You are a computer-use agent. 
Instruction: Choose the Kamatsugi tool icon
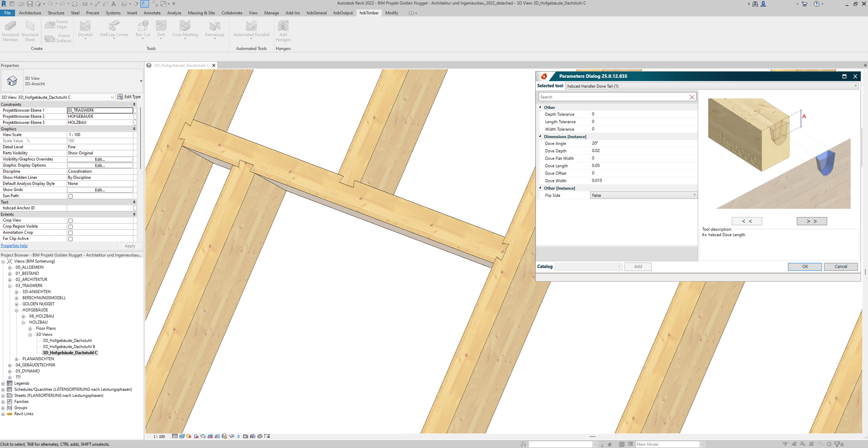(x=214, y=26)
